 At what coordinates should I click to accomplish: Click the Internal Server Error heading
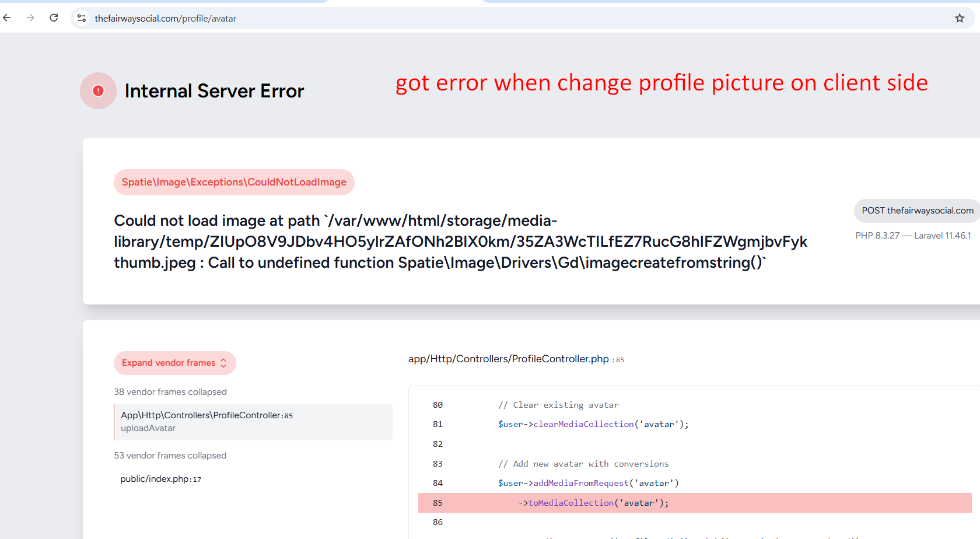click(x=214, y=91)
